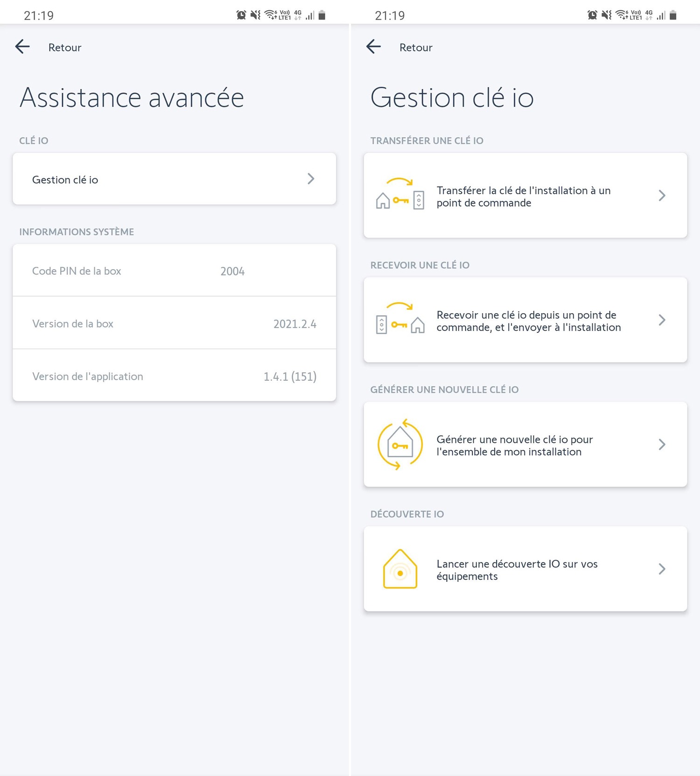This screenshot has width=700, height=776.
Task: Tap the alarm icon in left status bar
Action: (x=241, y=15)
